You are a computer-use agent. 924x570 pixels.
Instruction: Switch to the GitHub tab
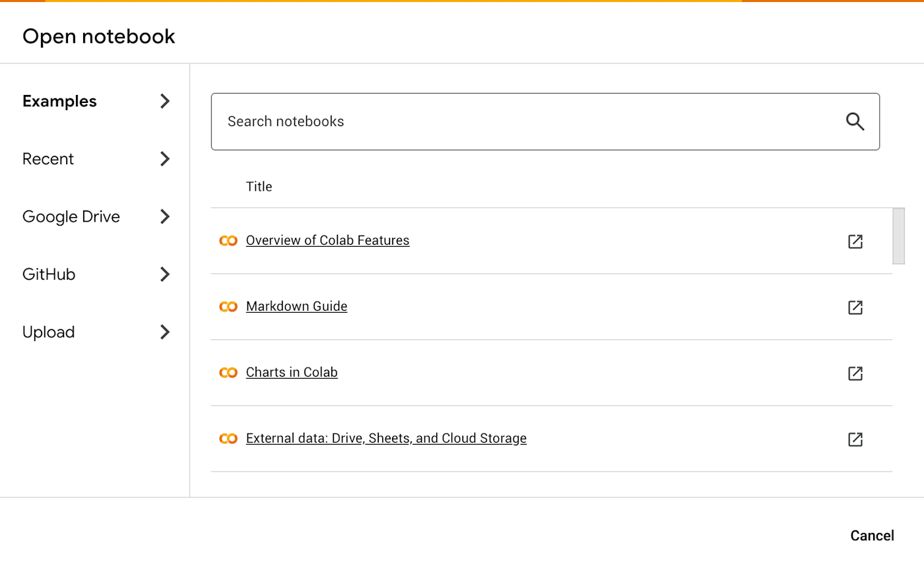point(49,274)
